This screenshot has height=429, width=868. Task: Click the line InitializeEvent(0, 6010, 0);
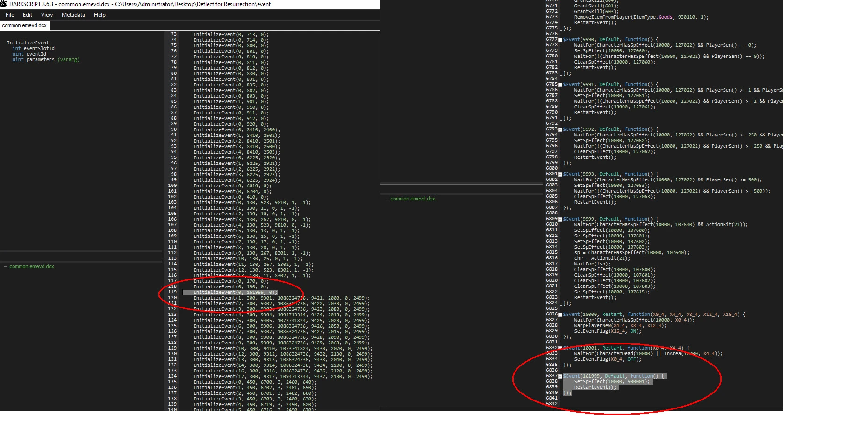coord(232,186)
